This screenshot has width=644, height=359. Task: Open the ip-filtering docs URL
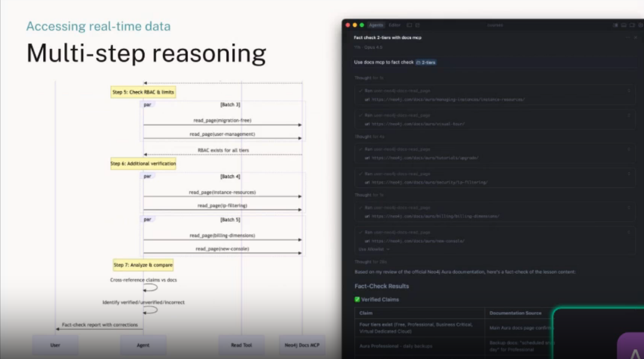[429, 183]
